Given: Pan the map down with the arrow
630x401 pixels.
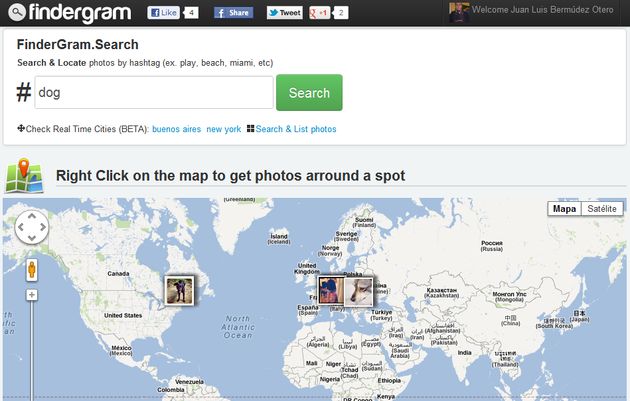Looking at the screenshot, I should pyautogui.click(x=32, y=237).
